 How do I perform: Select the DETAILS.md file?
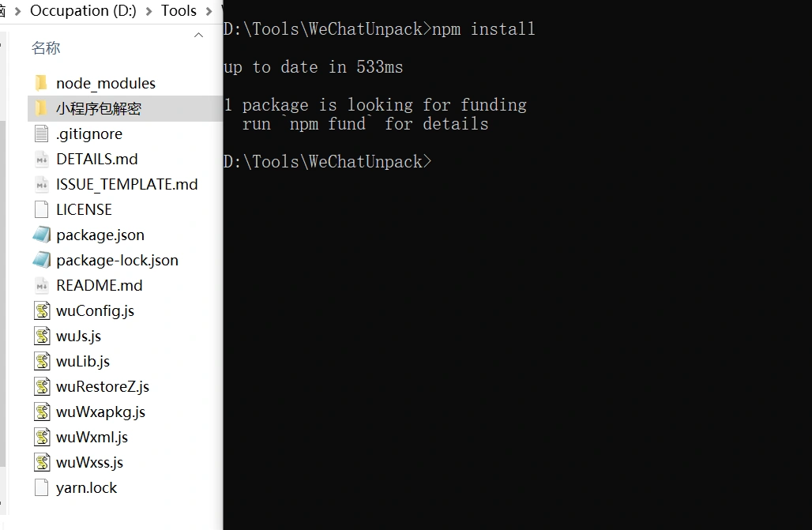click(x=96, y=159)
